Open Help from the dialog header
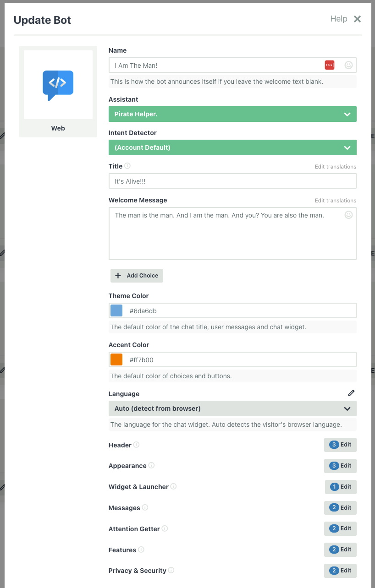This screenshot has width=375, height=588. (x=339, y=19)
